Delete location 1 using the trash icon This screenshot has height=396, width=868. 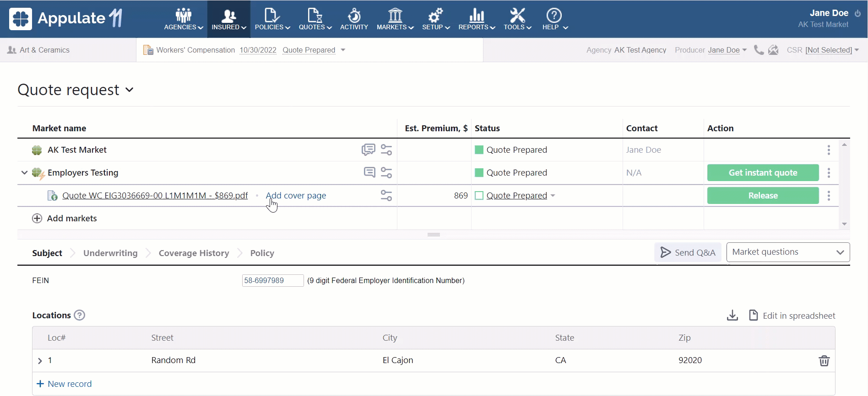click(824, 361)
